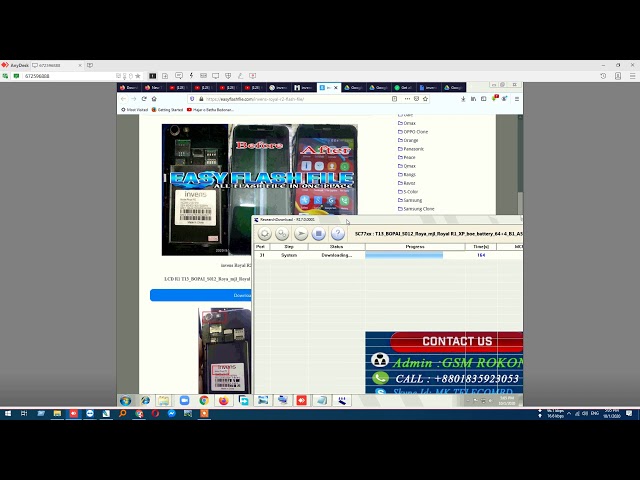The height and width of the screenshot is (480, 640).
Task: Click the Before/After phone image thumbnail
Action: (x=260, y=190)
